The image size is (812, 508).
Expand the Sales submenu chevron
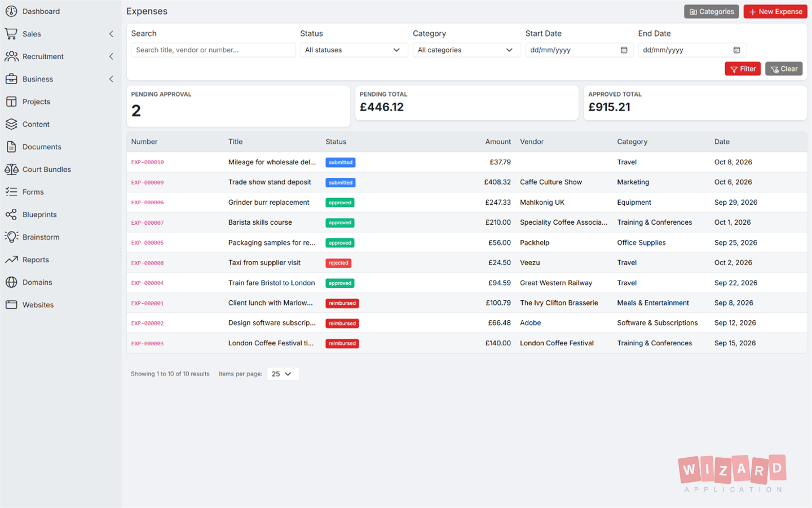pos(111,34)
